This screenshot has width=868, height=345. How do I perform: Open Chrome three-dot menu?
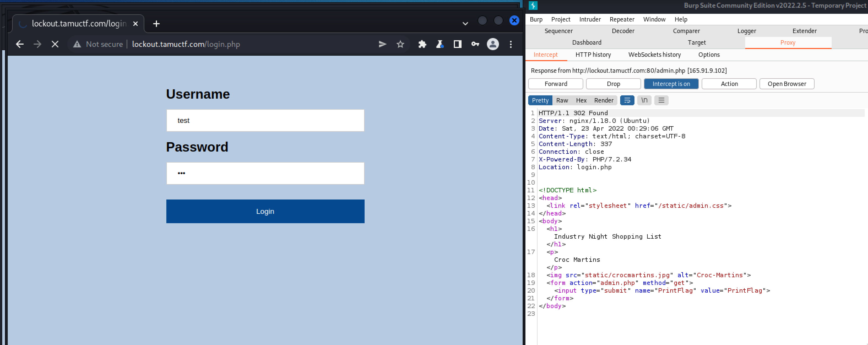[511, 44]
